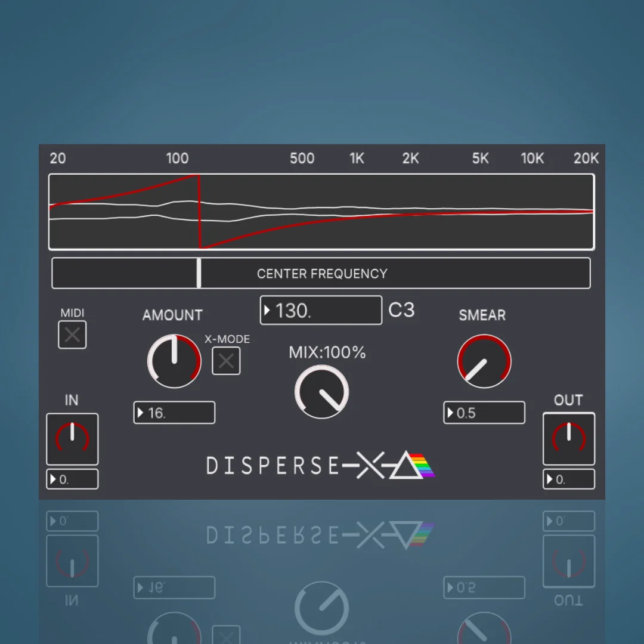Select the IN gain knob
The height and width of the screenshot is (644, 644).
coord(72,439)
